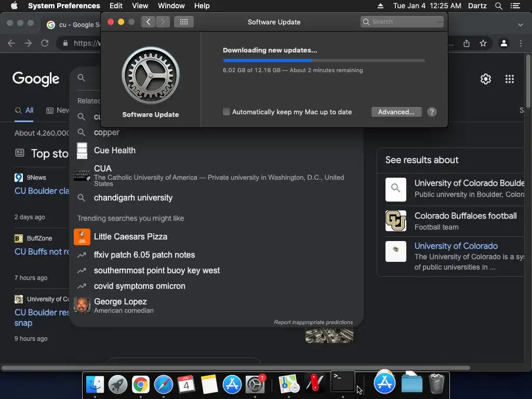The width and height of the screenshot is (532, 399).
Task: Go back in Chrome browser
Action: 11,43
